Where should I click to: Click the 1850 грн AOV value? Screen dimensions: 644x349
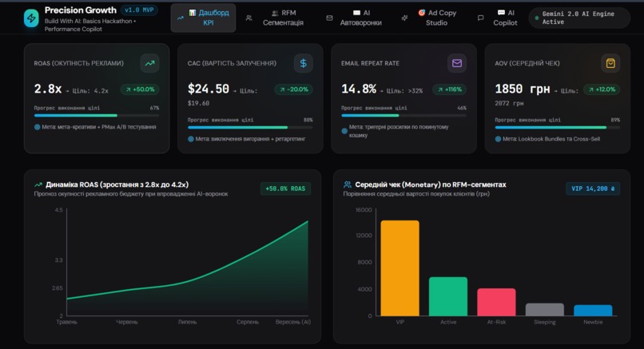point(522,89)
